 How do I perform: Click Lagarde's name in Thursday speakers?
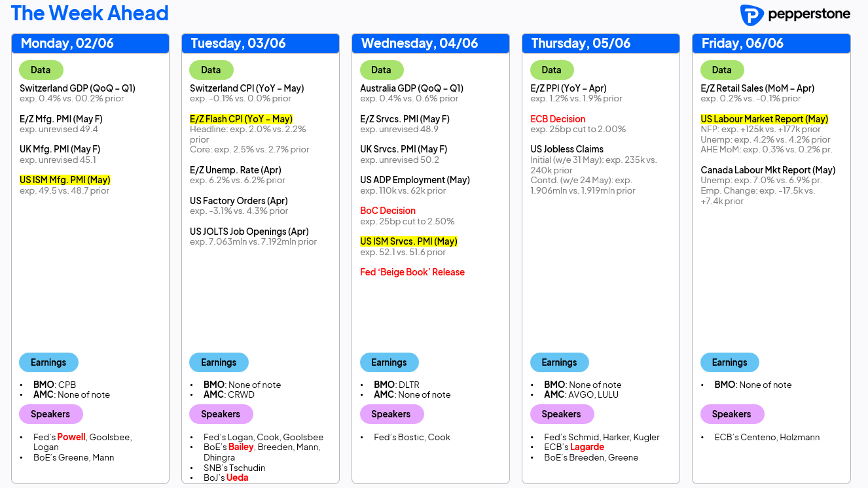point(587,447)
